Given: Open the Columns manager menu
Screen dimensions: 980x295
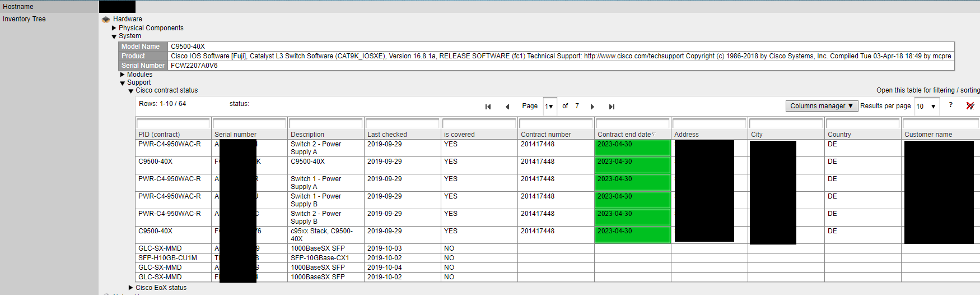Looking at the screenshot, I should pyautogui.click(x=822, y=106).
